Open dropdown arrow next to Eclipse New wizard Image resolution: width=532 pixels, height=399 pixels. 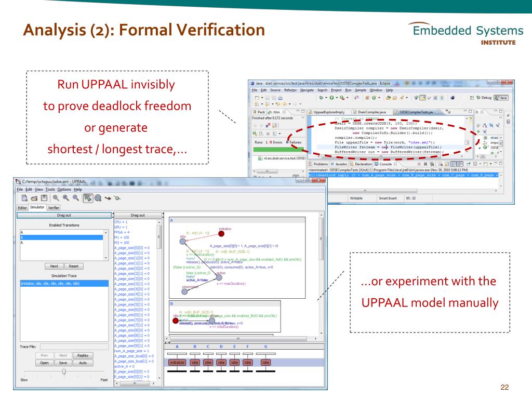point(262,98)
